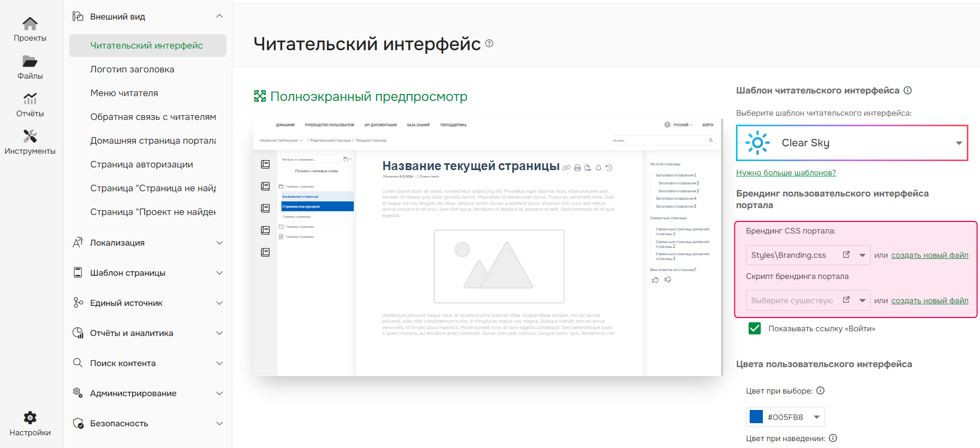
Task: Click the Локализация section icon
Action: 78,242
